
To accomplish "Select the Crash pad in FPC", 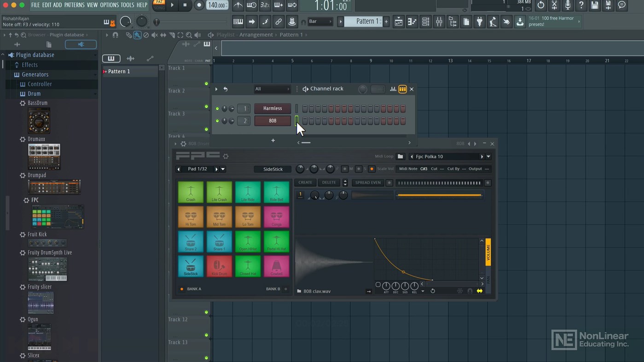I will tap(191, 192).
